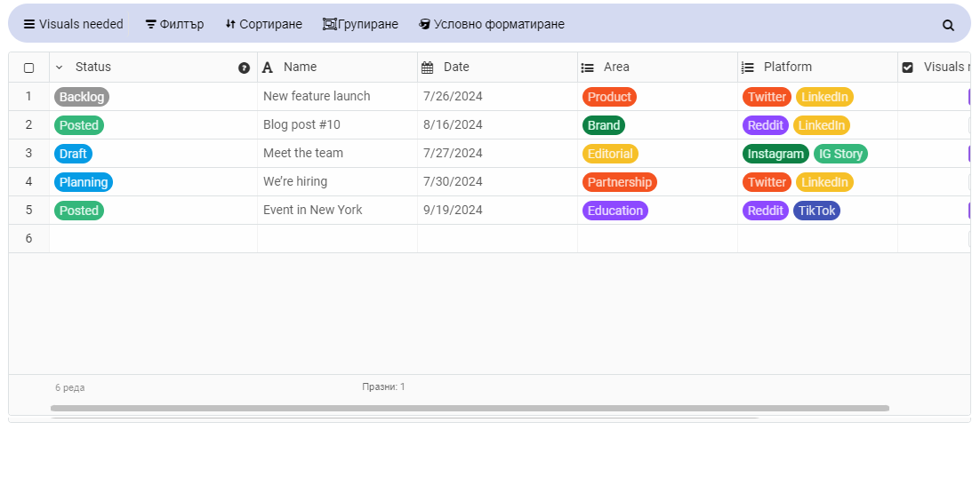Toggle the select-all rows checkbox

(x=28, y=68)
